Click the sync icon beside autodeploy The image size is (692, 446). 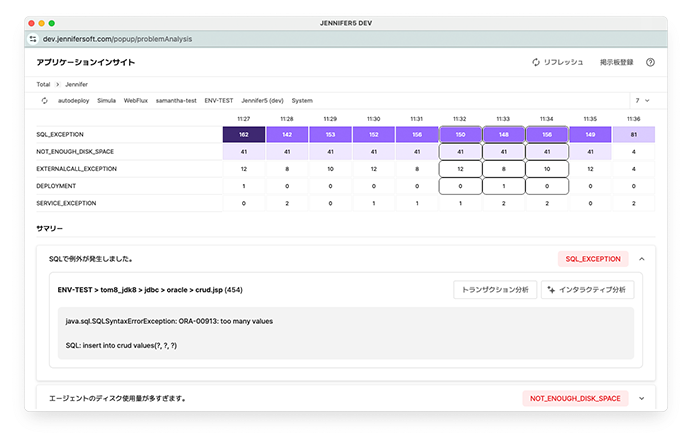coord(45,100)
